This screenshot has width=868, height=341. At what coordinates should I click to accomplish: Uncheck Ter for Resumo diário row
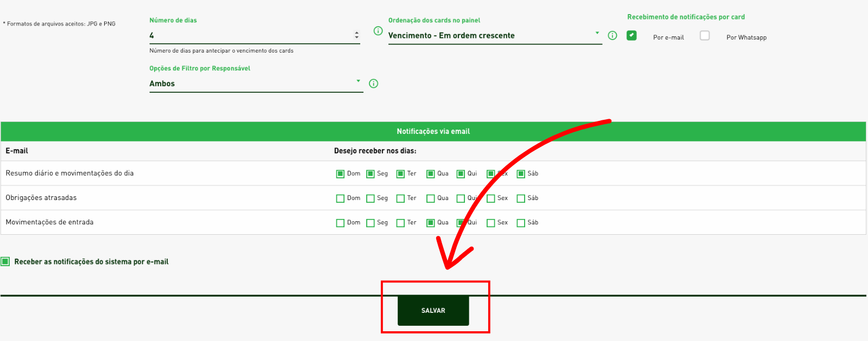pyautogui.click(x=400, y=174)
